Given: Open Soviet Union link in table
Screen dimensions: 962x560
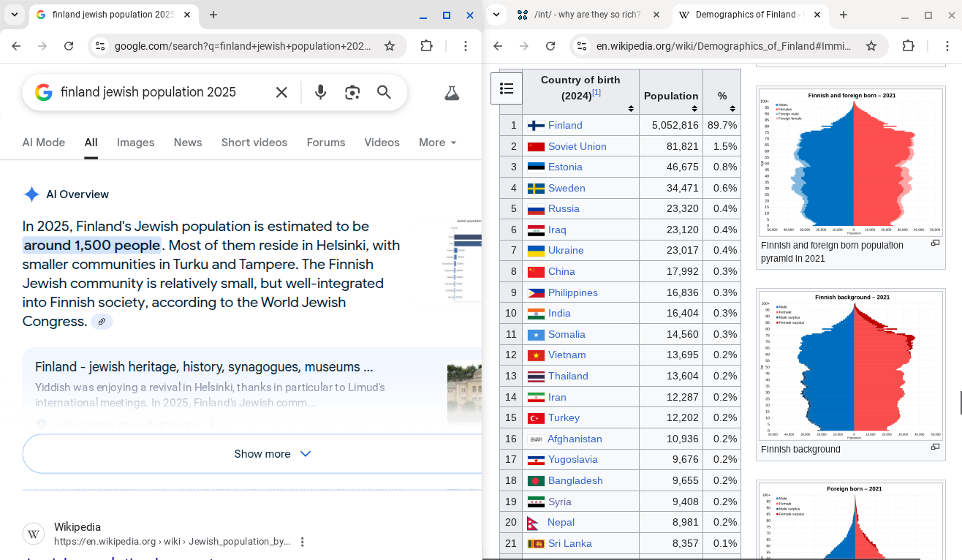Looking at the screenshot, I should pos(577,146).
